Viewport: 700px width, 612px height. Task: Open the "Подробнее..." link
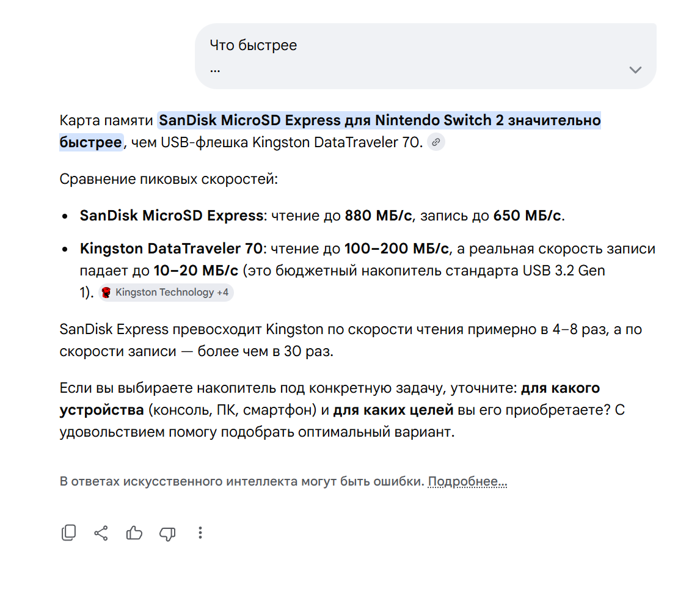467,482
